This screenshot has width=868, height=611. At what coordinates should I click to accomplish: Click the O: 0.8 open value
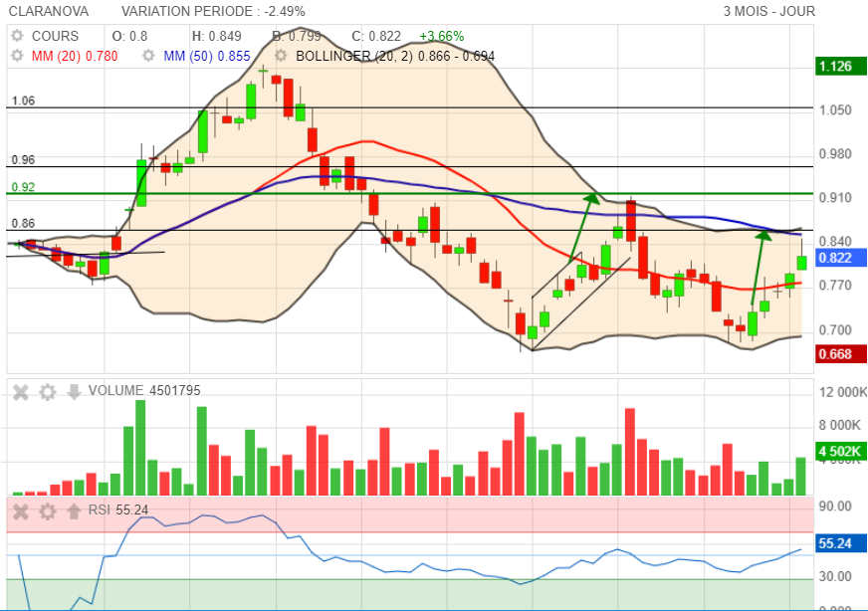130,36
